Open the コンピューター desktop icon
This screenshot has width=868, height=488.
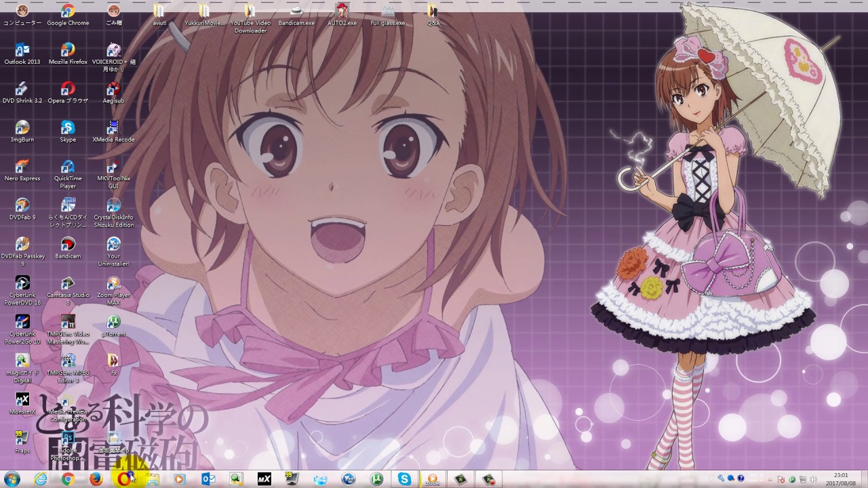[22, 15]
